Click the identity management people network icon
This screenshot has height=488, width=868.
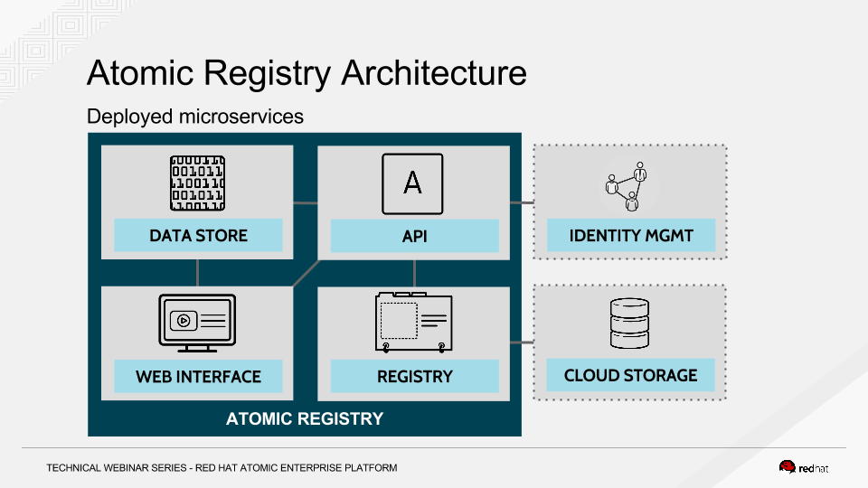point(628,185)
